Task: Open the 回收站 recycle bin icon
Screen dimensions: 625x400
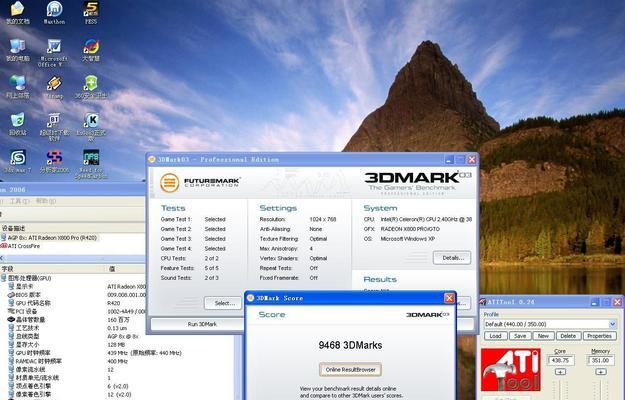Action: (x=17, y=124)
